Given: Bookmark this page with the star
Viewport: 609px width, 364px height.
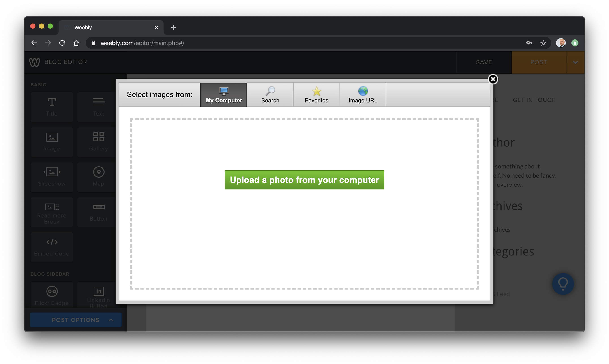Looking at the screenshot, I should pyautogui.click(x=543, y=43).
